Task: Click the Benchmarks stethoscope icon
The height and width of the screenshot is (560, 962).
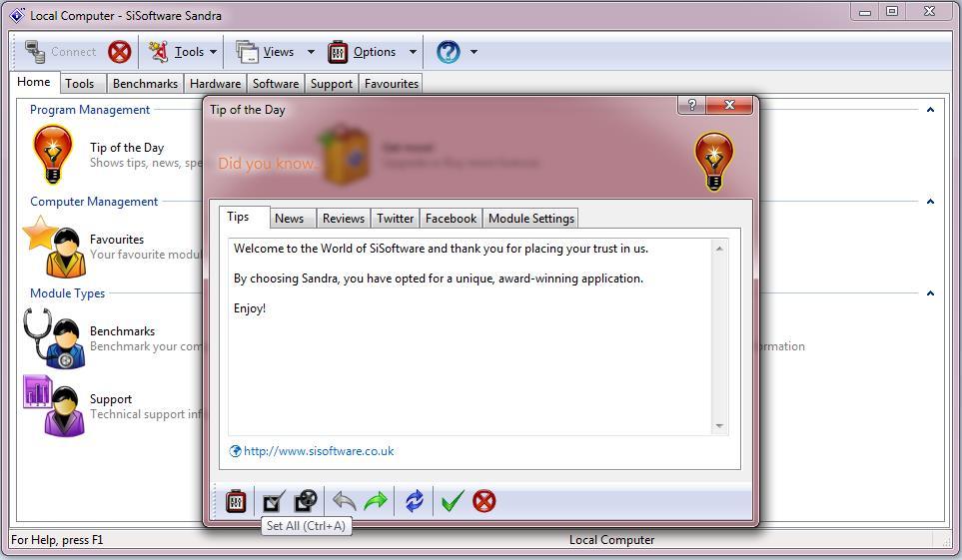Action: pyautogui.click(x=55, y=338)
